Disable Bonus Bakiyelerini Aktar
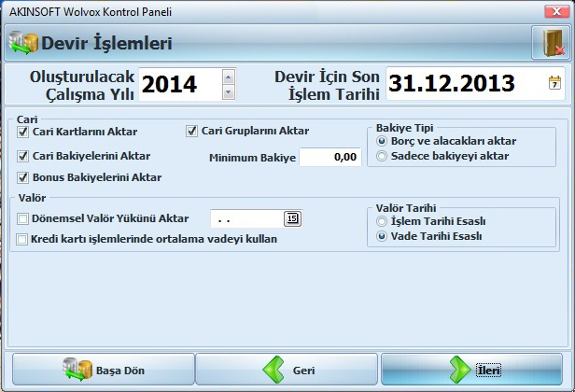575x392 pixels. [22, 177]
